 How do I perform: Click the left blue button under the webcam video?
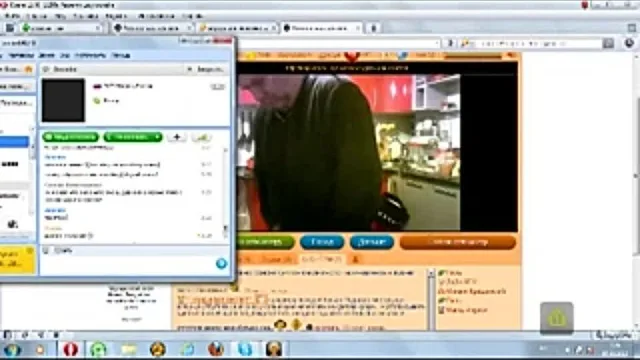322,242
